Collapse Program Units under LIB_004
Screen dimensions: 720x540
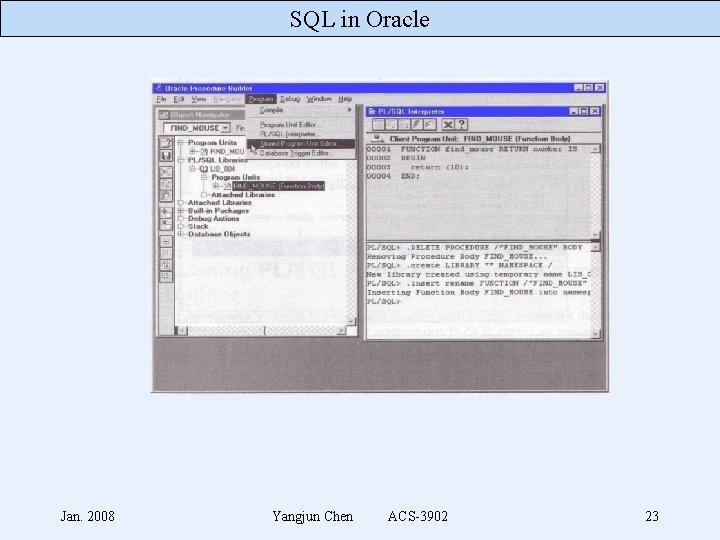coord(204,177)
